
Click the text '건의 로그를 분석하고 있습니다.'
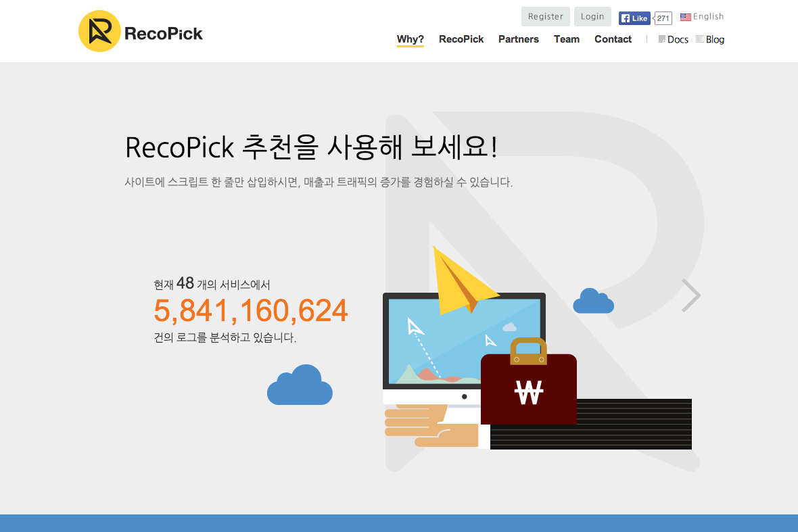coord(225,338)
